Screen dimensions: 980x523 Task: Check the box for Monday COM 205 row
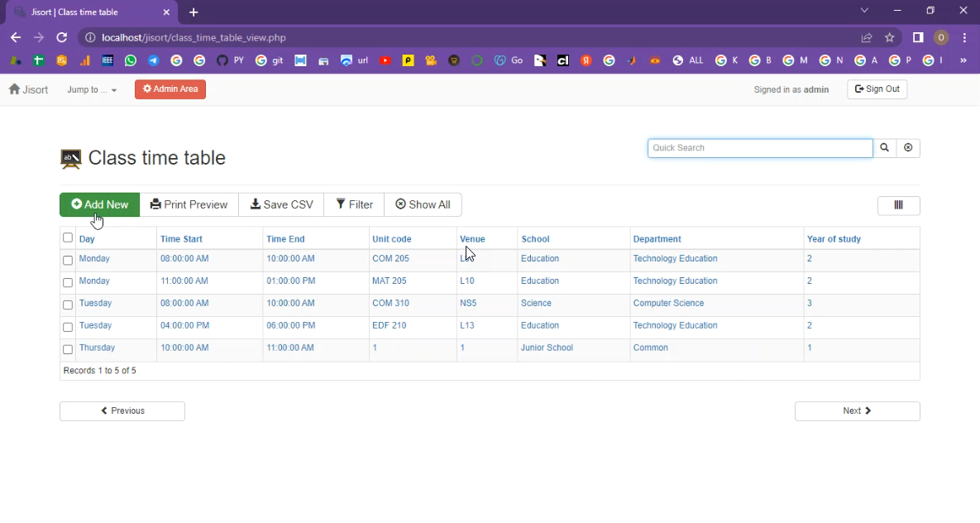pos(68,260)
